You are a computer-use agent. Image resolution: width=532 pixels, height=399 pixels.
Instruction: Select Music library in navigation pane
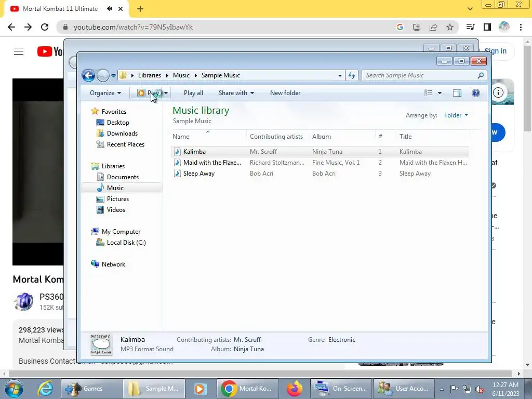coord(115,188)
